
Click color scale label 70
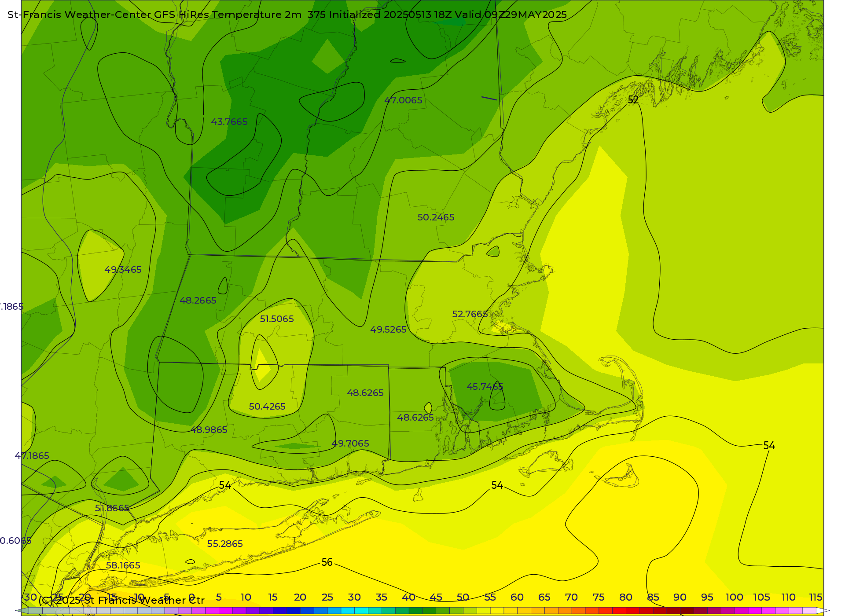(x=571, y=598)
